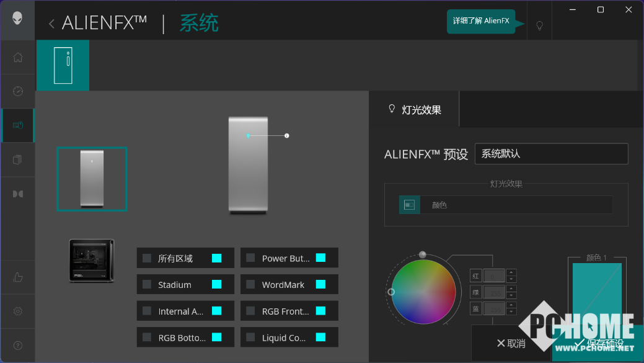Increase the red value with the up arrow

pyautogui.click(x=511, y=272)
